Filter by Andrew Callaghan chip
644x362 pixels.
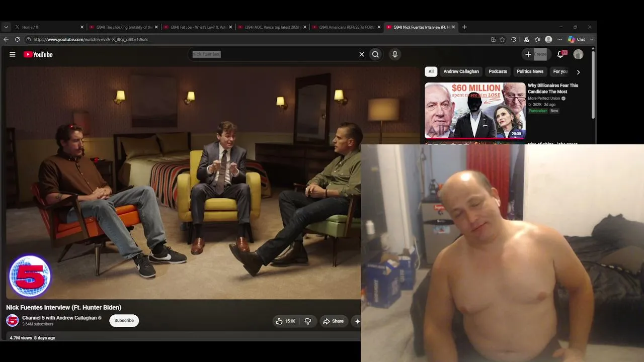pyautogui.click(x=461, y=71)
